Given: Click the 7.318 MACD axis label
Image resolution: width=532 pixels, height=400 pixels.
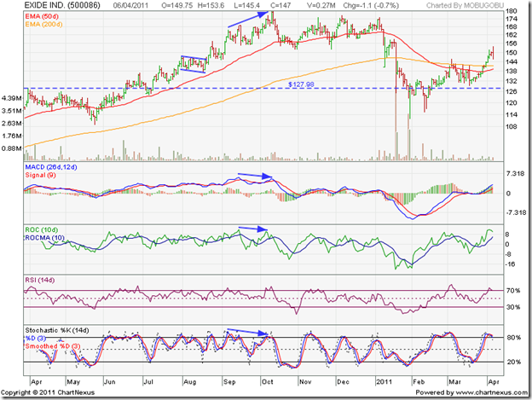Looking at the screenshot, I should pyautogui.click(x=515, y=174).
